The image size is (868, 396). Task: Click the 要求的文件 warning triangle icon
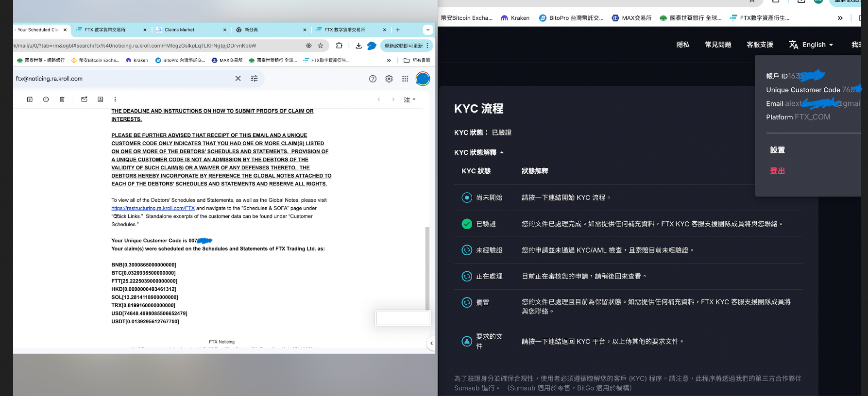point(467,341)
